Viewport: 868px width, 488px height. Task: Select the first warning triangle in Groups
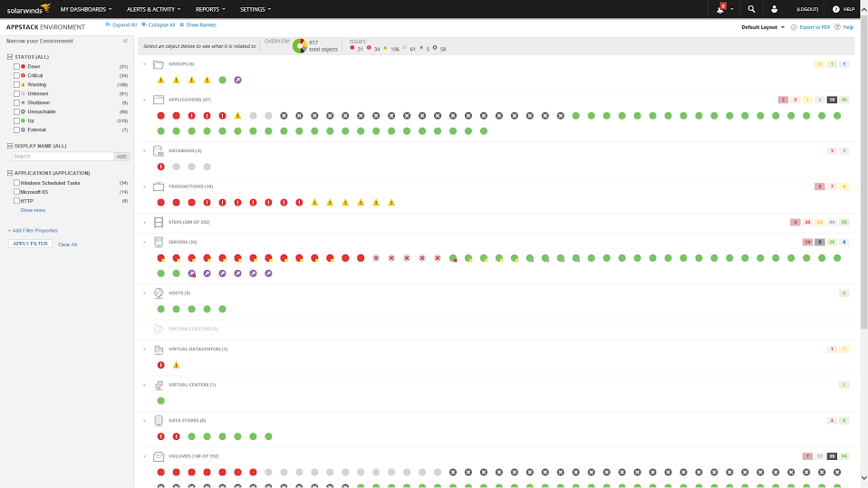pos(161,81)
